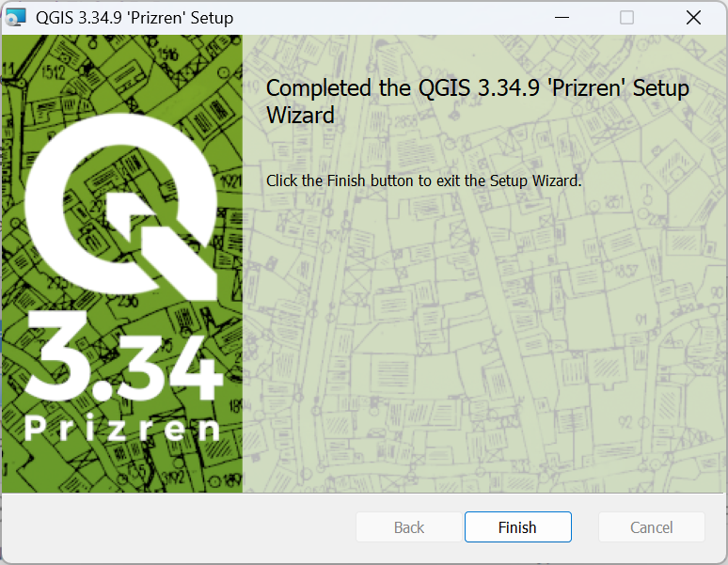
Task: Click the disabled maximize box in title bar
Action: click(x=626, y=18)
